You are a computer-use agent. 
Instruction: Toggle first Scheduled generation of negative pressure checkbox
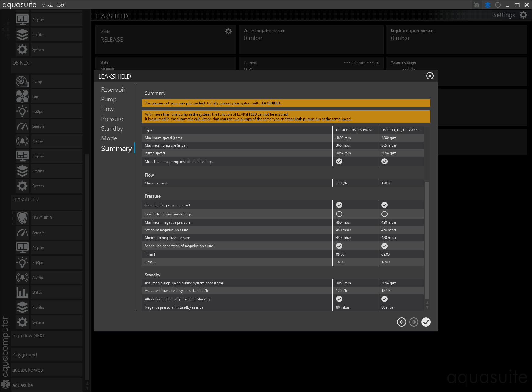point(339,246)
